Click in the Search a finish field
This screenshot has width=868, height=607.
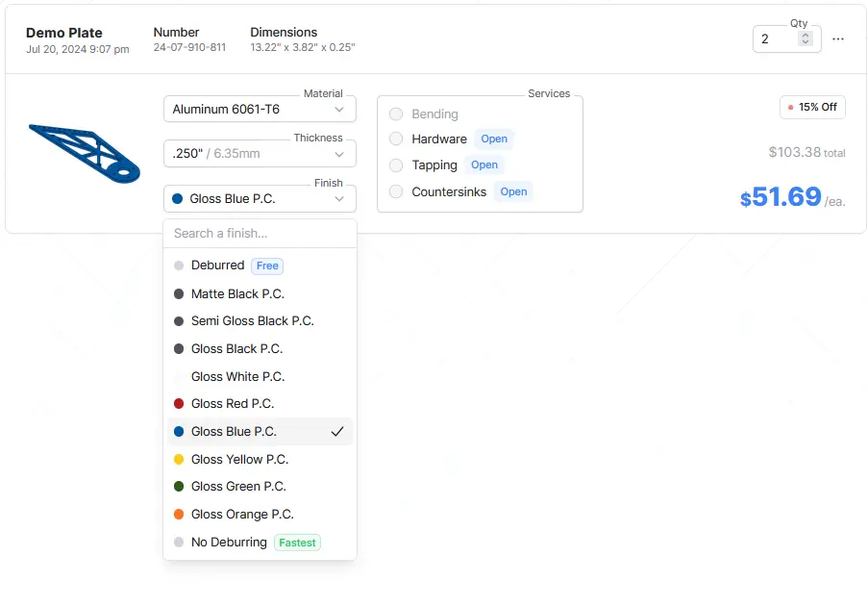260,234
